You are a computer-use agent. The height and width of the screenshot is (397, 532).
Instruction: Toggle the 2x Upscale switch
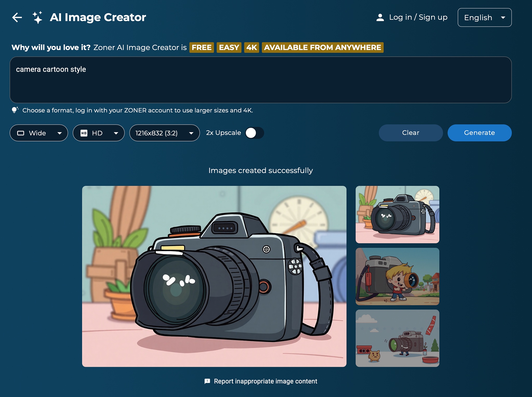(x=254, y=133)
